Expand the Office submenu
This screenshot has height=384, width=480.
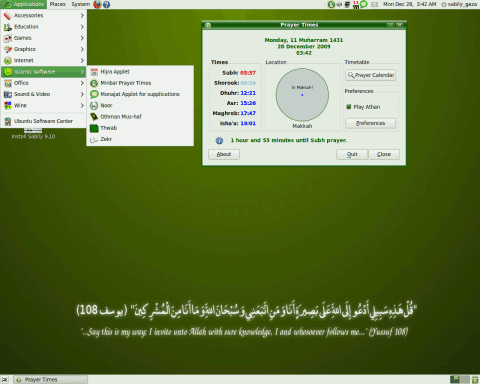[44, 83]
